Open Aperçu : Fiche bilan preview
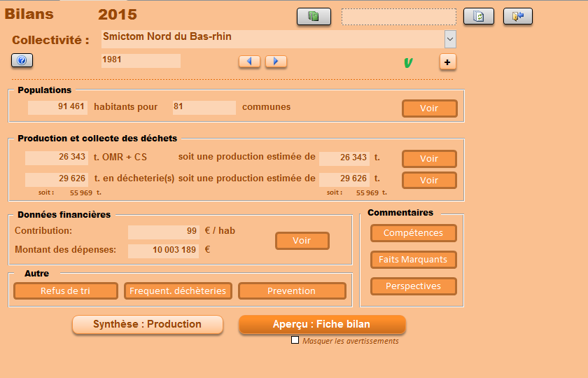 click(x=322, y=325)
